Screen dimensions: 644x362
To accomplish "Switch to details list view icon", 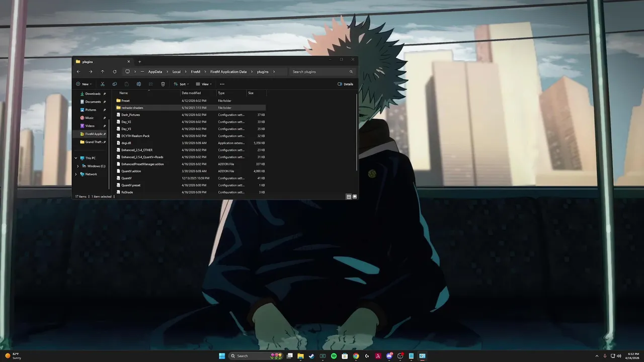I will point(349,197).
